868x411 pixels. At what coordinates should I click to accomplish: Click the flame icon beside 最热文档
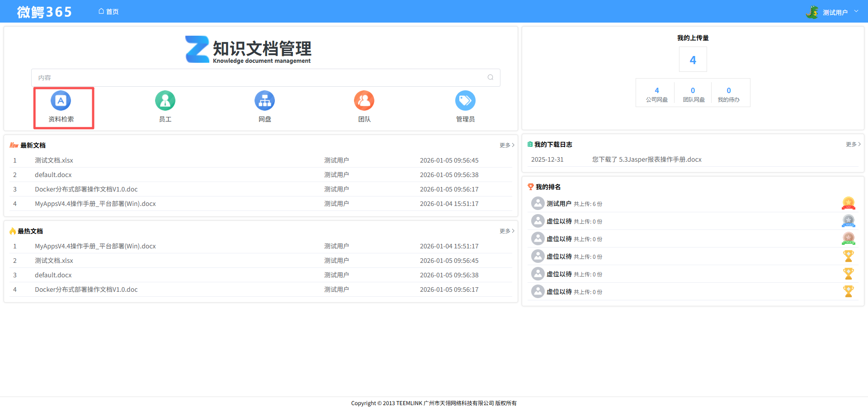point(13,231)
